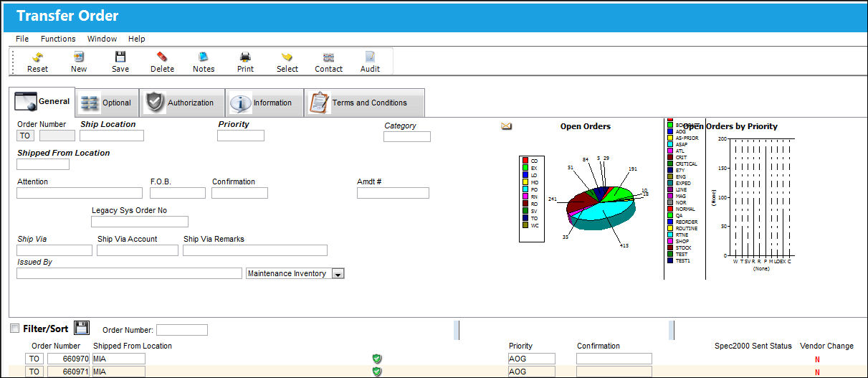Open the File menu
868x378 pixels.
pos(22,39)
